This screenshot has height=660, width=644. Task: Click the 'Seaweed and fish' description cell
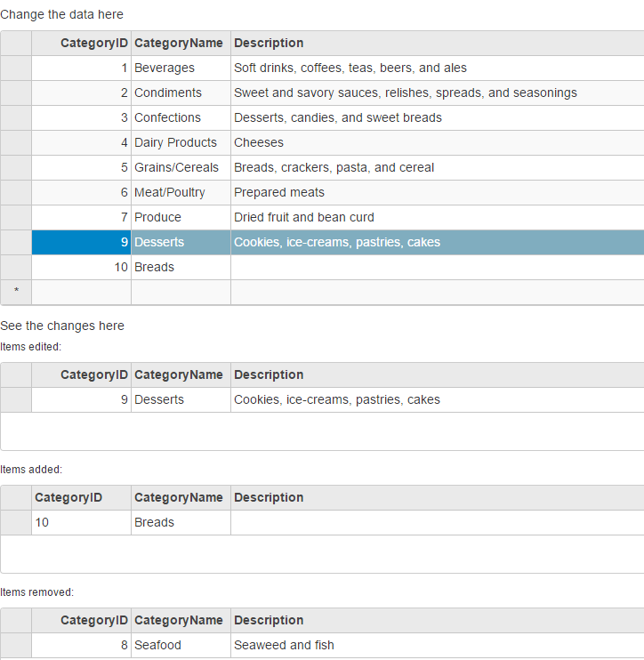[436, 645]
